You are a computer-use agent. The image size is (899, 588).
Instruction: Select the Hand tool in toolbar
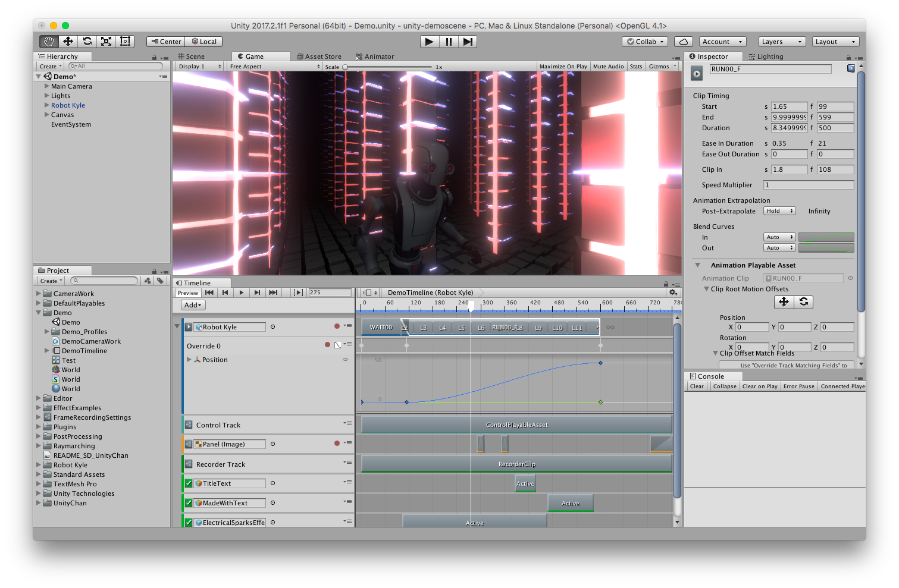(49, 41)
